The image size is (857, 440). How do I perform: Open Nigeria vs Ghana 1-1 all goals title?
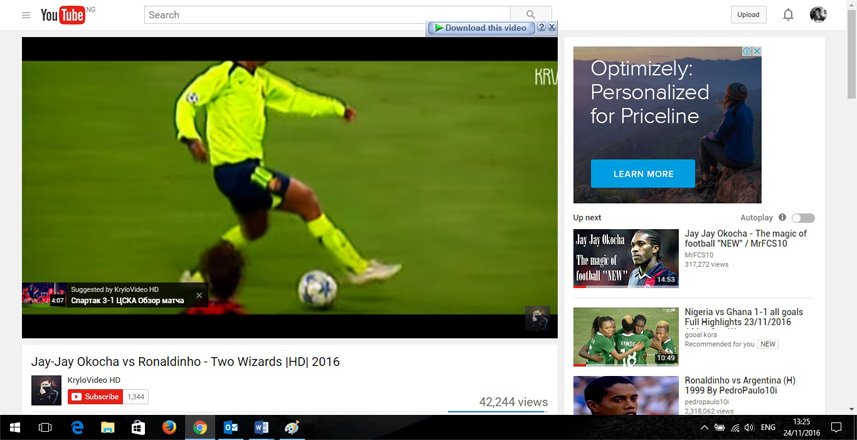(x=744, y=317)
